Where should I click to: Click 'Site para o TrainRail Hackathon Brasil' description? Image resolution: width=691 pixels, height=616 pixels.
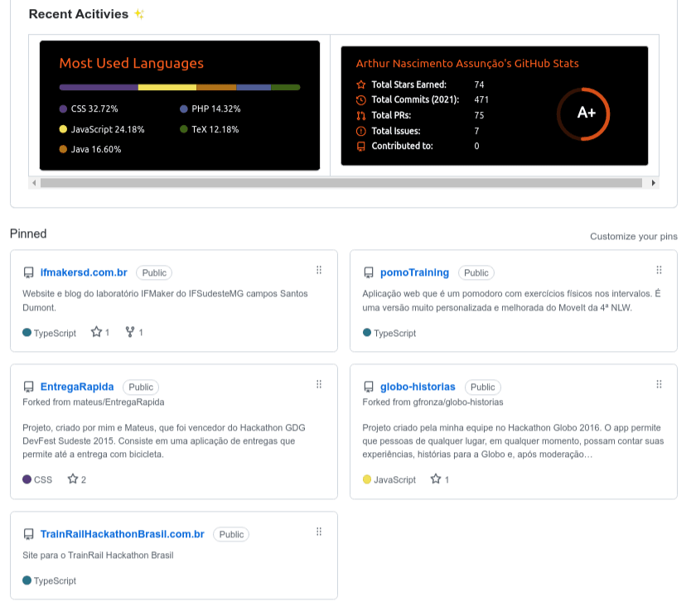[x=98, y=556]
